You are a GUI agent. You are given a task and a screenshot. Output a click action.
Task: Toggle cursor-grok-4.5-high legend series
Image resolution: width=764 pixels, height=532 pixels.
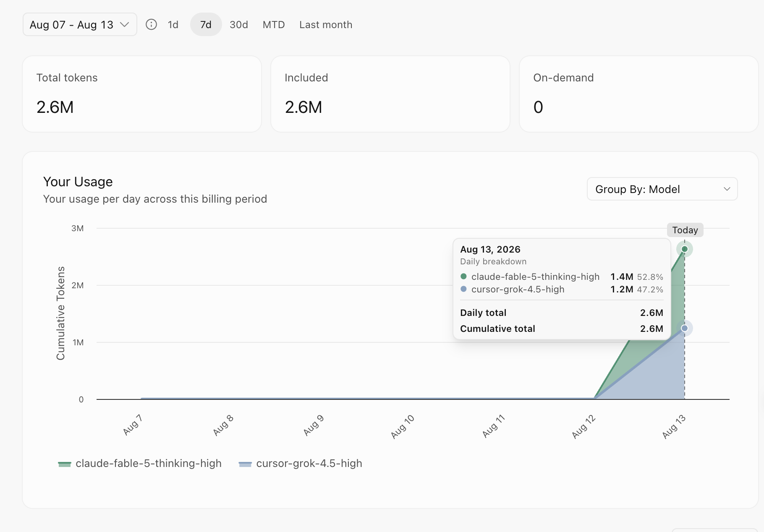click(301, 464)
